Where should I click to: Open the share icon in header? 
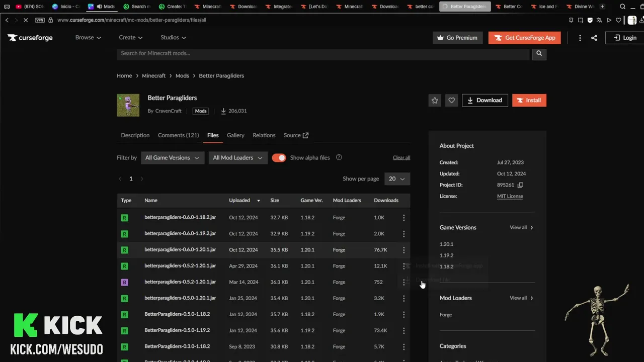click(x=594, y=38)
